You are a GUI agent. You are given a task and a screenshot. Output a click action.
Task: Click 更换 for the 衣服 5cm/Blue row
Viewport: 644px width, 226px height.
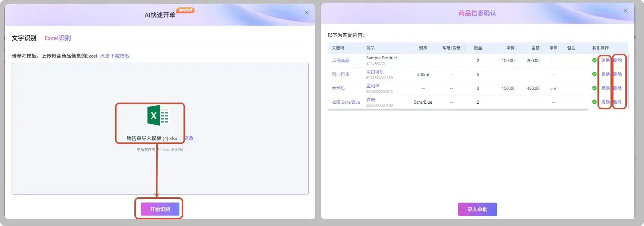click(x=605, y=102)
